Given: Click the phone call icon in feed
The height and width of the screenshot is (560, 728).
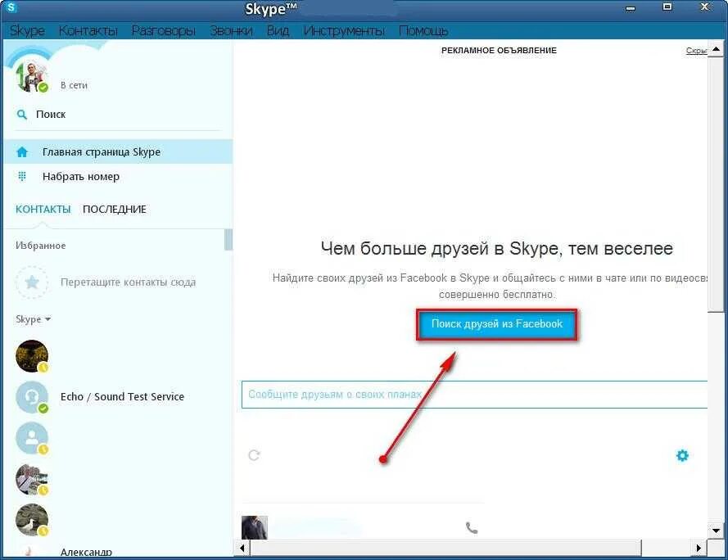Looking at the screenshot, I should point(472,528).
